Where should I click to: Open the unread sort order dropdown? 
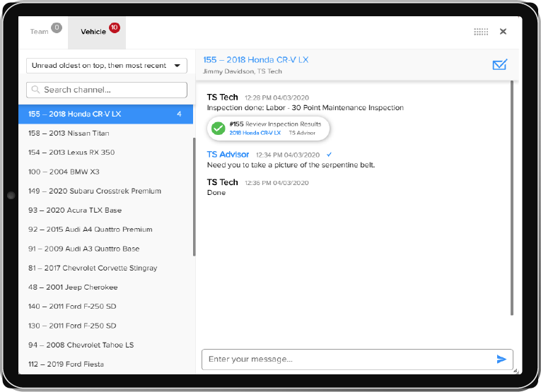click(x=106, y=66)
